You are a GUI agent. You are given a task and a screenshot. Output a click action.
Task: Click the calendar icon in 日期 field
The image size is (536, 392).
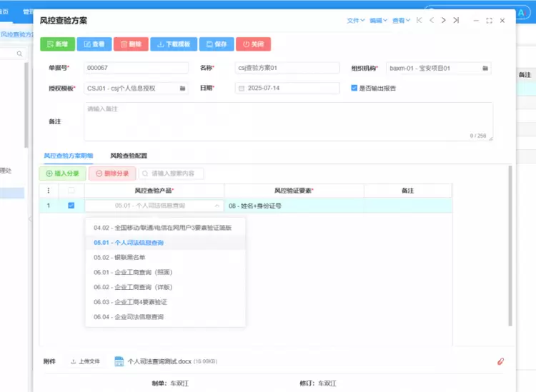click(x=242, y=89)
